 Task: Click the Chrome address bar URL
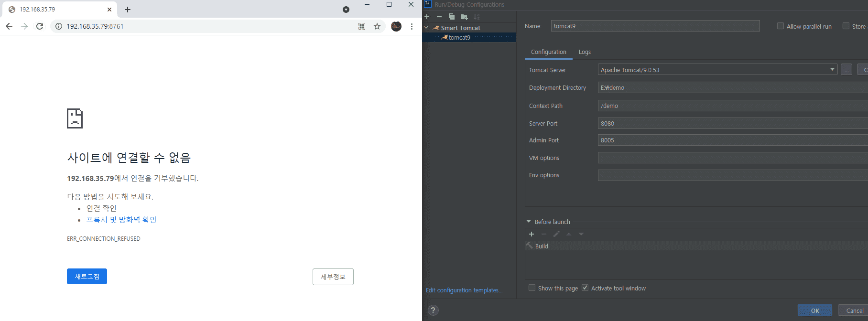pos(95,26)
